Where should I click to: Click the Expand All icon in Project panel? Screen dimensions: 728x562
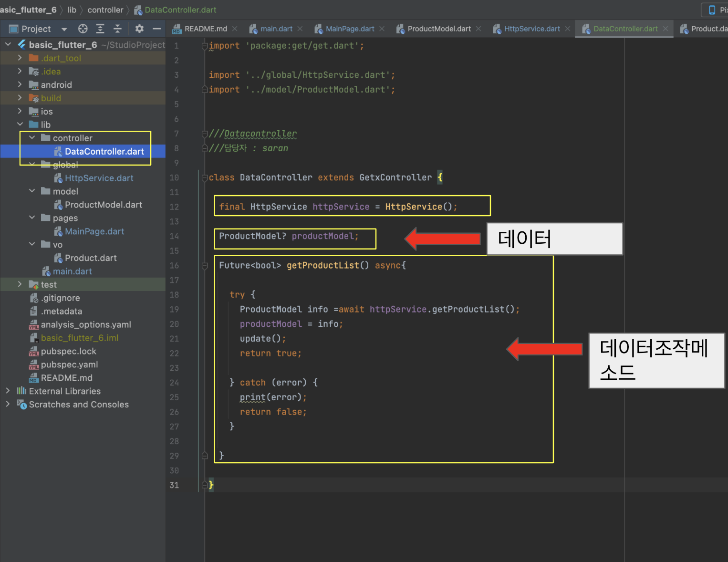tap(100, 29)
